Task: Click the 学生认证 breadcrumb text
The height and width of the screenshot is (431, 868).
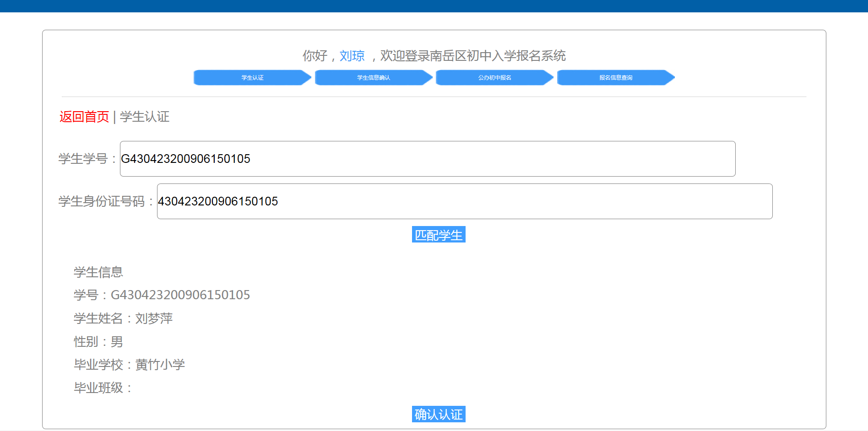Action: coord(145,117)
